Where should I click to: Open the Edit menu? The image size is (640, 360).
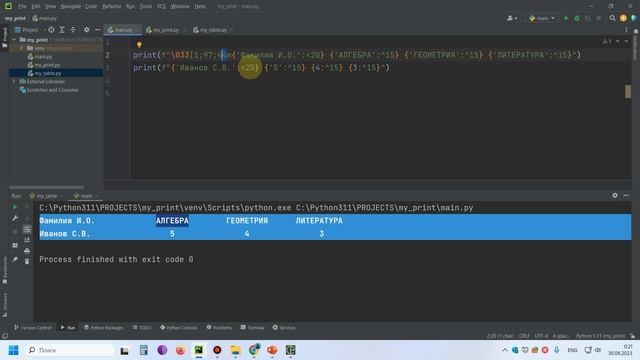click(36, 6)
